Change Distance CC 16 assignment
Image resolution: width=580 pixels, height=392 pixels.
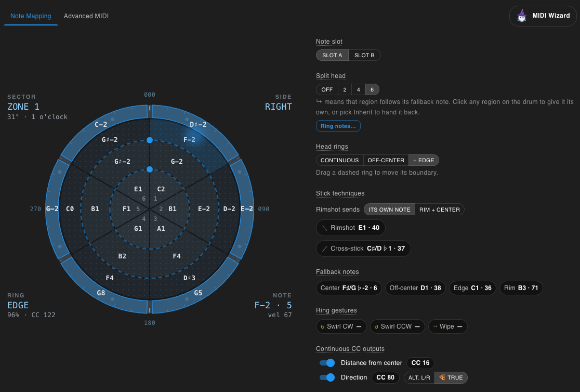[x=420, y=363]
